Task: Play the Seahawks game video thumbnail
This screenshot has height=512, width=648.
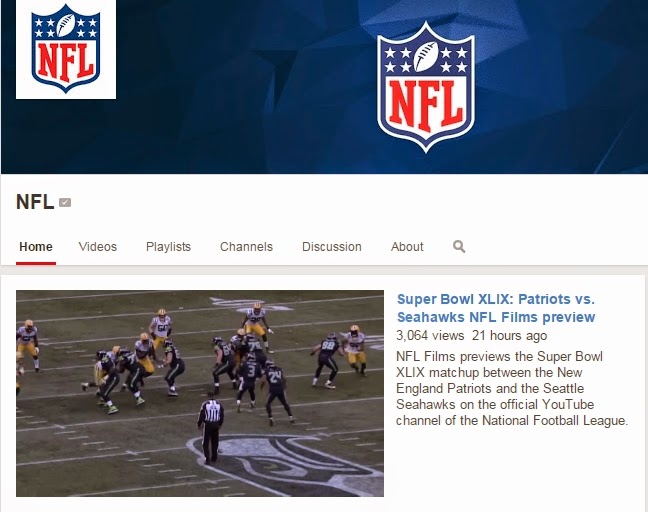Action: 200,393
